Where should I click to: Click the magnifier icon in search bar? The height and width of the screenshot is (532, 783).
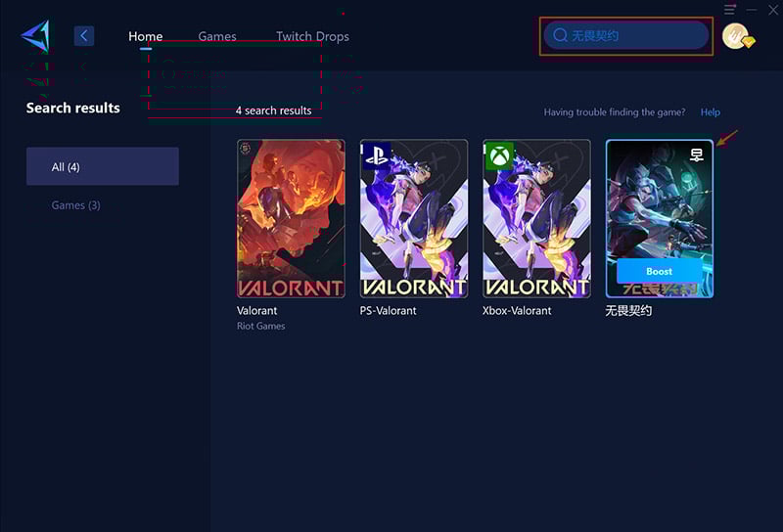560,35
